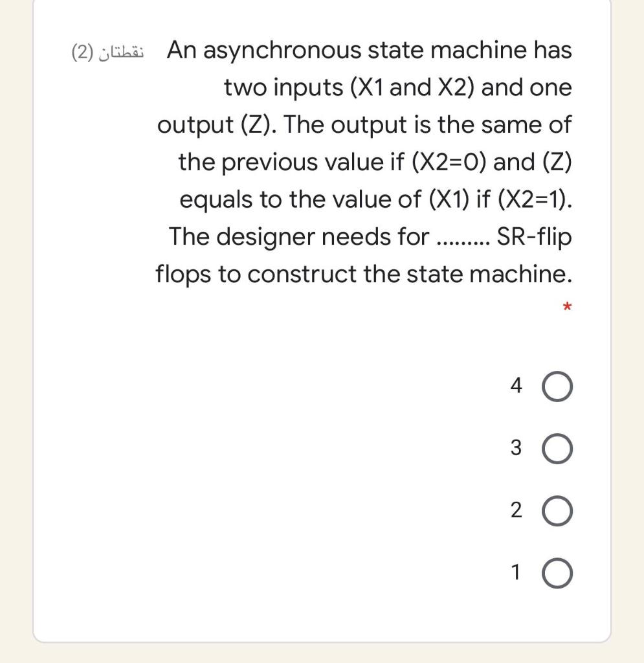Click the phrase SR-flip in the question

[533, 237]
